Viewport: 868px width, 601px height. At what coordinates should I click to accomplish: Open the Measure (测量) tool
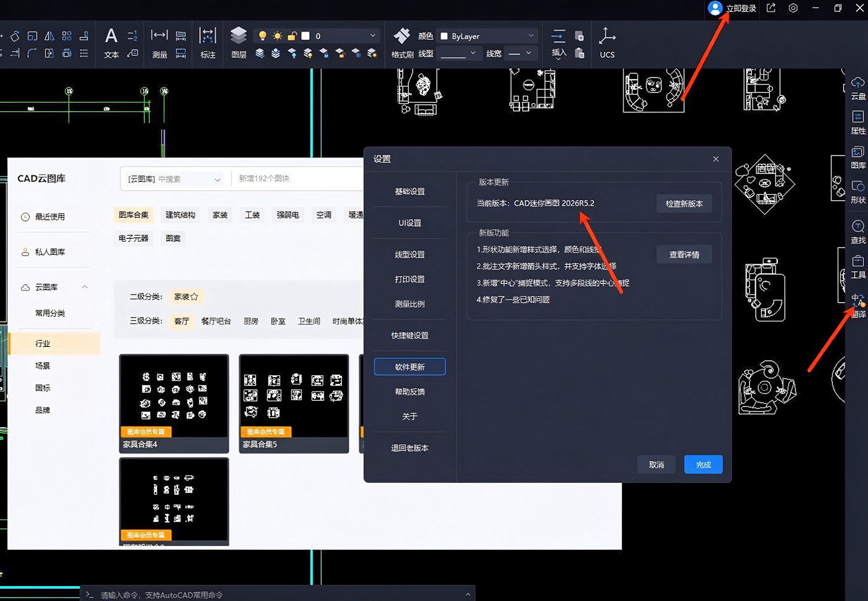tap(159, 43)
